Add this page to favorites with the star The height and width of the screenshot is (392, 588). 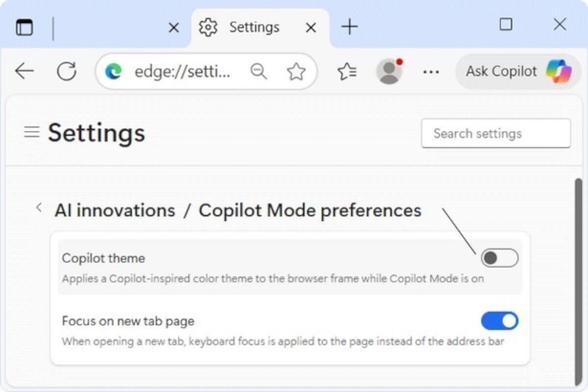click(296, 71)
